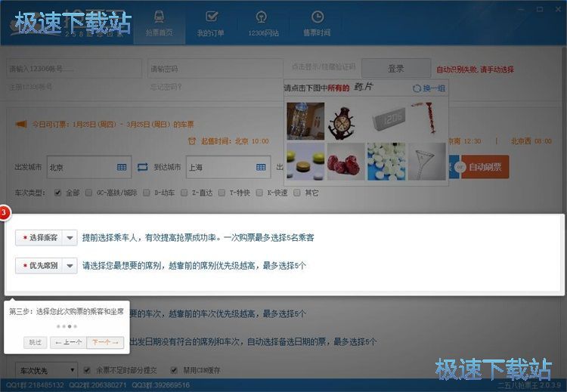Open arrival city picker grid icon
567x392 pixels.
pos(261,167)
